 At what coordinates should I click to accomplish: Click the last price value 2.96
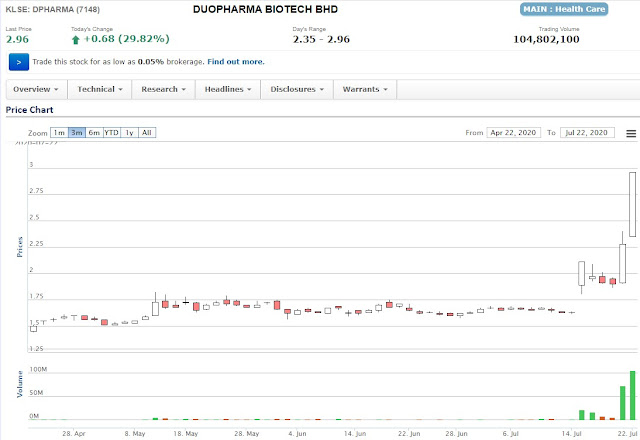(x=17, y=40)
